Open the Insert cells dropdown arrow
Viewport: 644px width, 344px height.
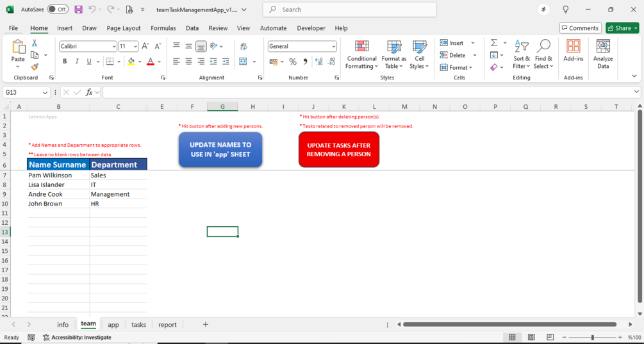pos(473,43)
